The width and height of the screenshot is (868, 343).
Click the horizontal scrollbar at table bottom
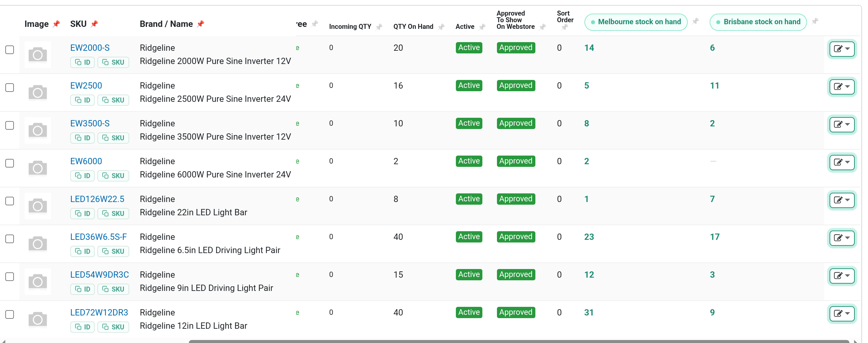coord(519,341)
